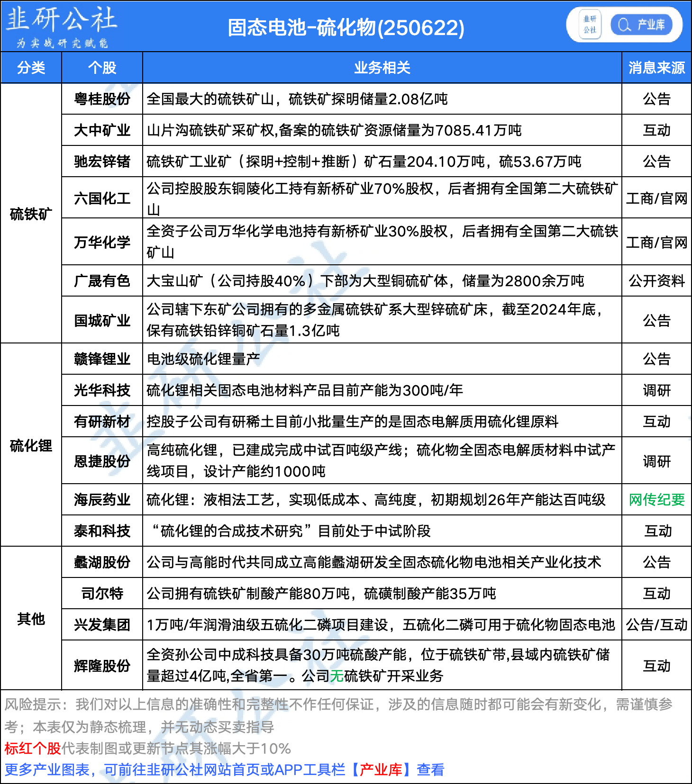Image resolution: width=692 pixels, height=784 pixels.
Task: Click the title 固态电池-硫化物(250622)
Action: pos(346,27)
